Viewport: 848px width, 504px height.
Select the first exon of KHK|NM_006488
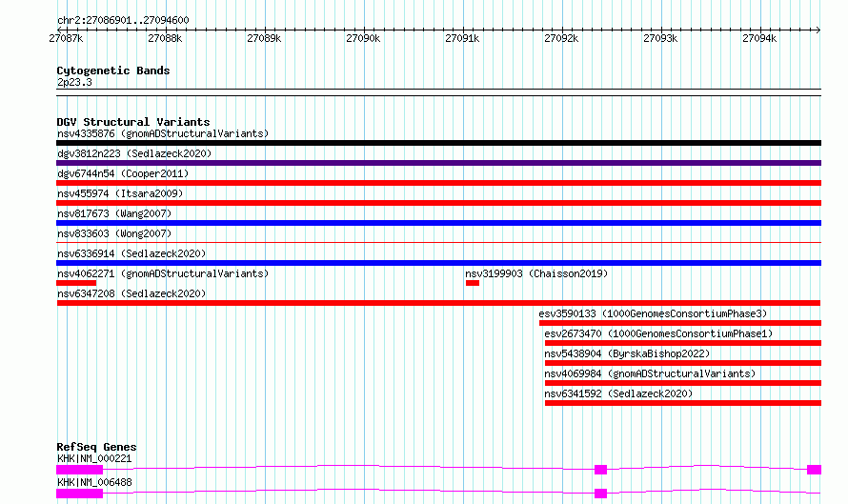tap(79, 494)
